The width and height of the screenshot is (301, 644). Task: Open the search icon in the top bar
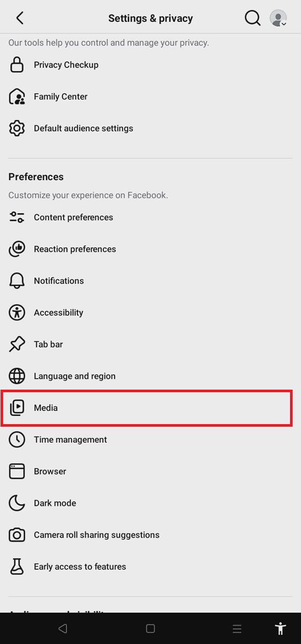(252, 17)
